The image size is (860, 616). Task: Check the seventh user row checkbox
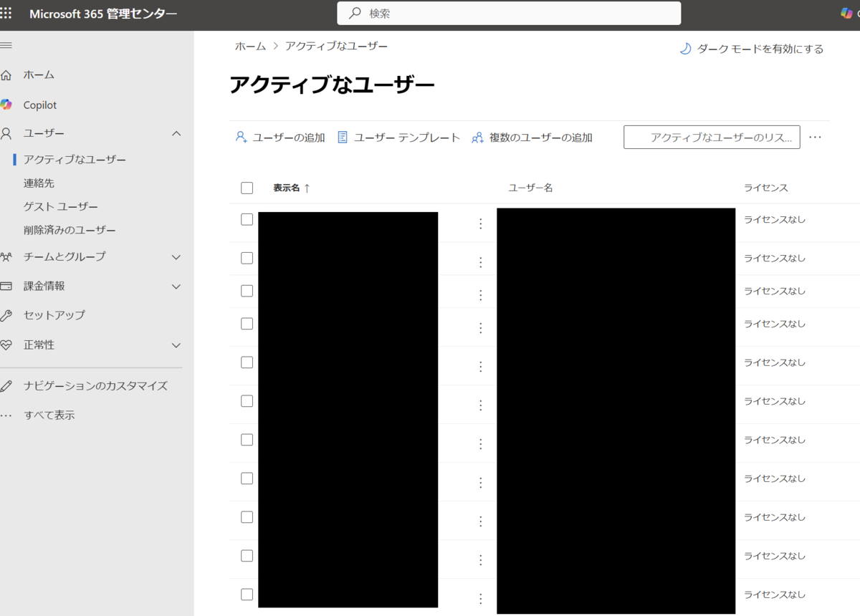pyautogui.click(x=247, y=440)
